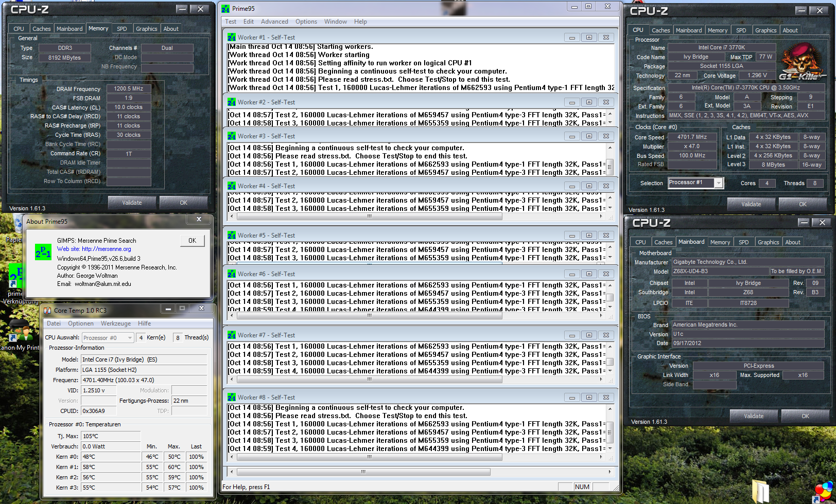Click the Worker #8 Self-Test window icon
This screenshot has width=836, height=504.
(232, 398)
